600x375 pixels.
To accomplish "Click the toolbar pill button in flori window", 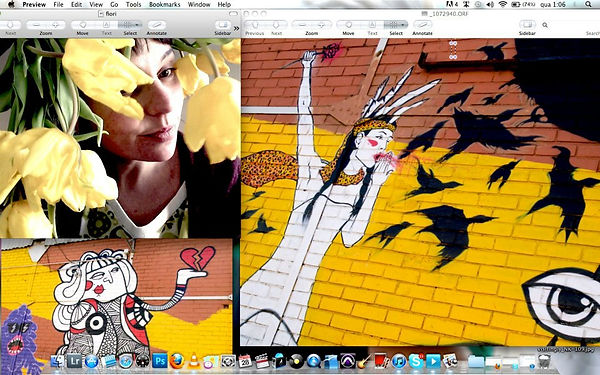I will tap(233, 14).
